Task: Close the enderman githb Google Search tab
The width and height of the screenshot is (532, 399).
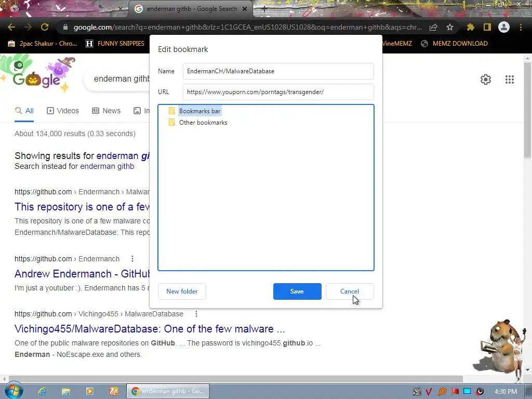Action: (x=245, y=9)
